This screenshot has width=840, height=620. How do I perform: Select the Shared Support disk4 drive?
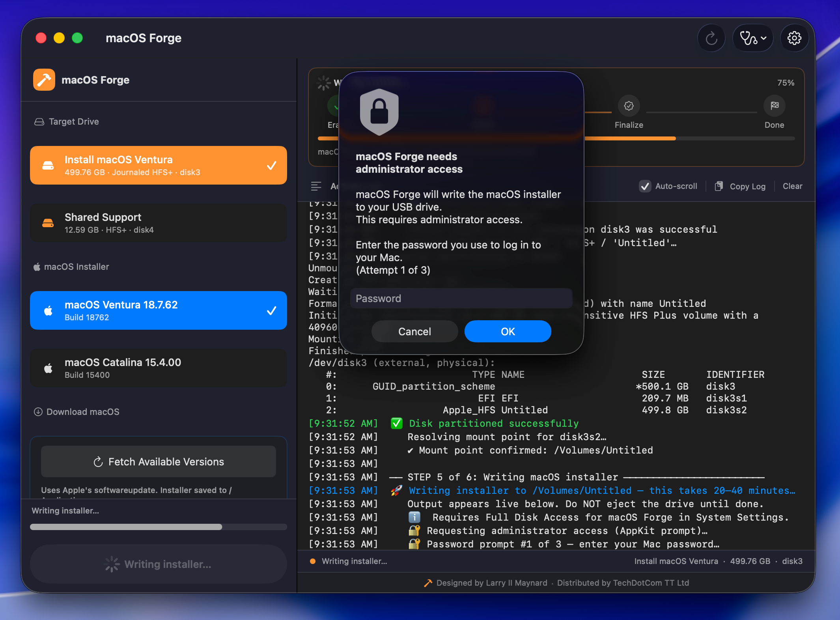159,223
